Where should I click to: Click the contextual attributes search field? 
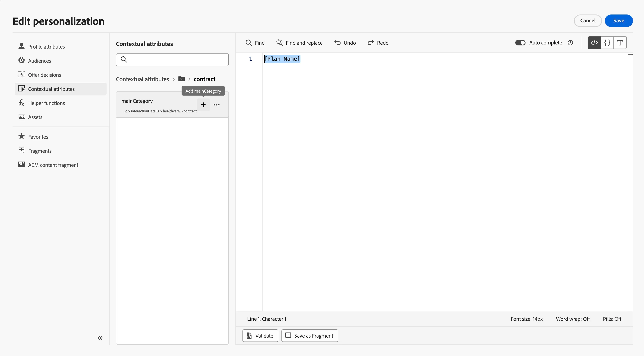click(172, 60)
